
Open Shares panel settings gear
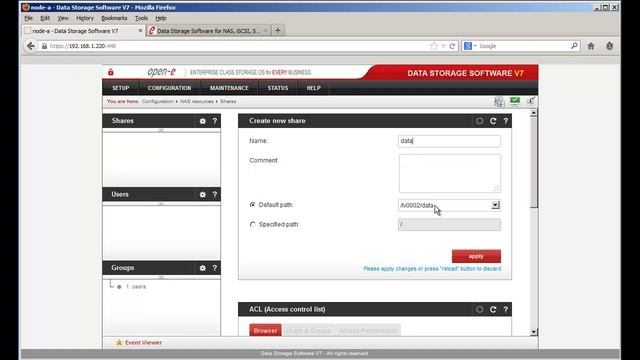click(x=202, y=121)
